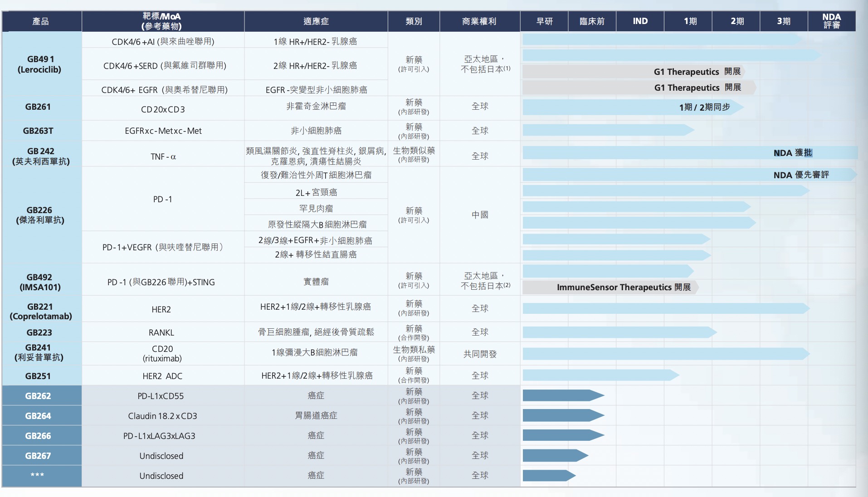The height and width of the screenshot is (497, 868).
Task: Select the GB266 product row label
Action: 42,436
